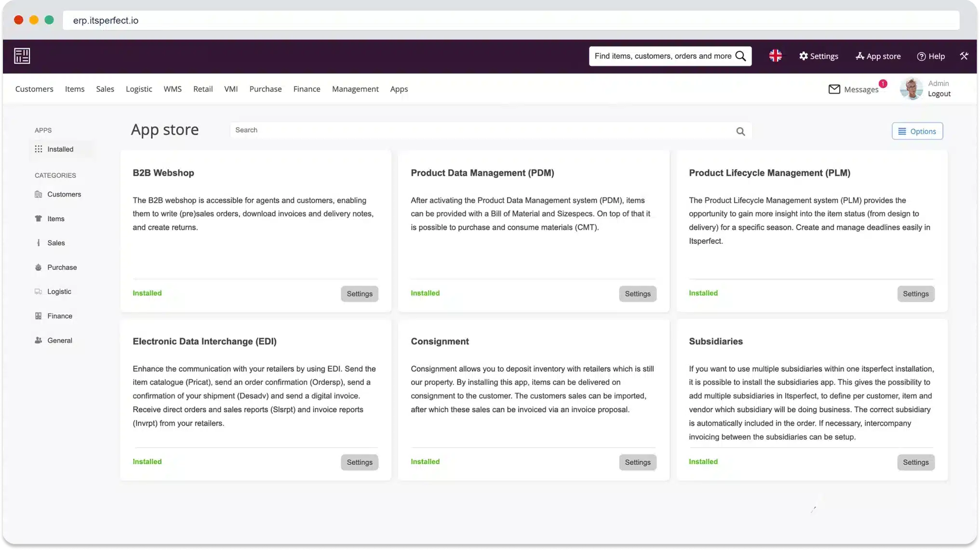Click the tools wrench icon in header
Viewport: 980px width, 550px height.
964,56
